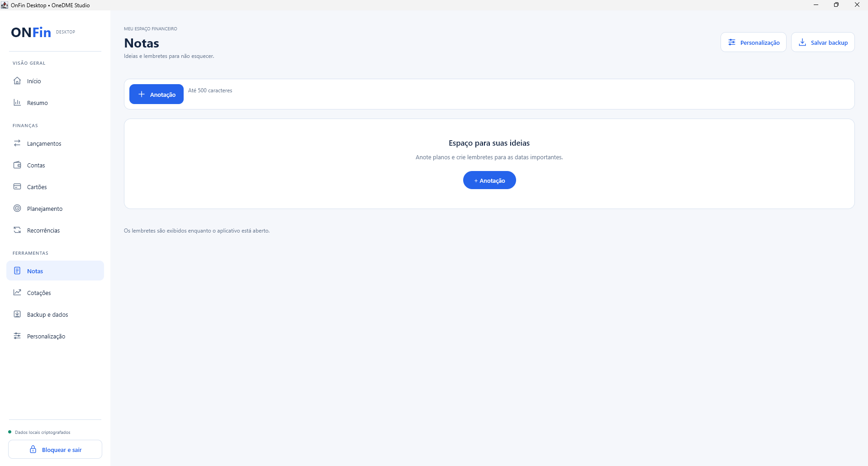
Task: Click the Salvar backup label in the header
Action: 829,43
